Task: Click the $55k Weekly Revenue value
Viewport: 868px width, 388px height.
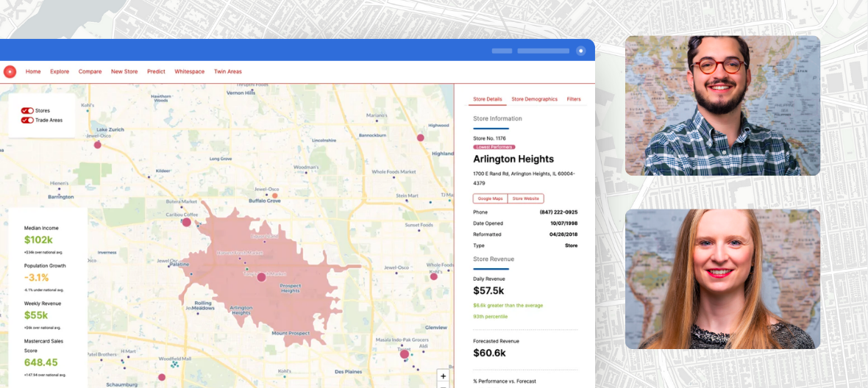Action: (x=36, y=315)
